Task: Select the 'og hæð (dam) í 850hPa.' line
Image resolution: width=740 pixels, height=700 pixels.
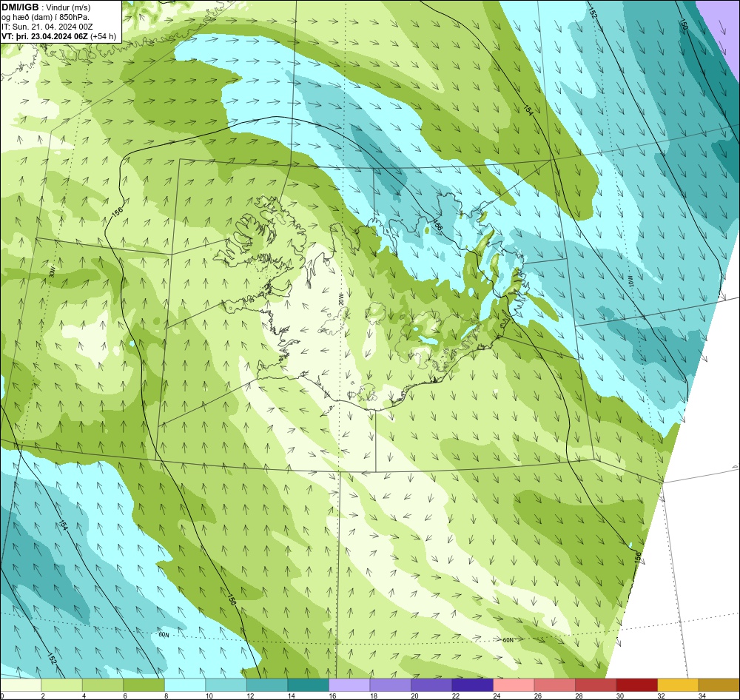Action: pyautogui.click(x=45, y=18)
